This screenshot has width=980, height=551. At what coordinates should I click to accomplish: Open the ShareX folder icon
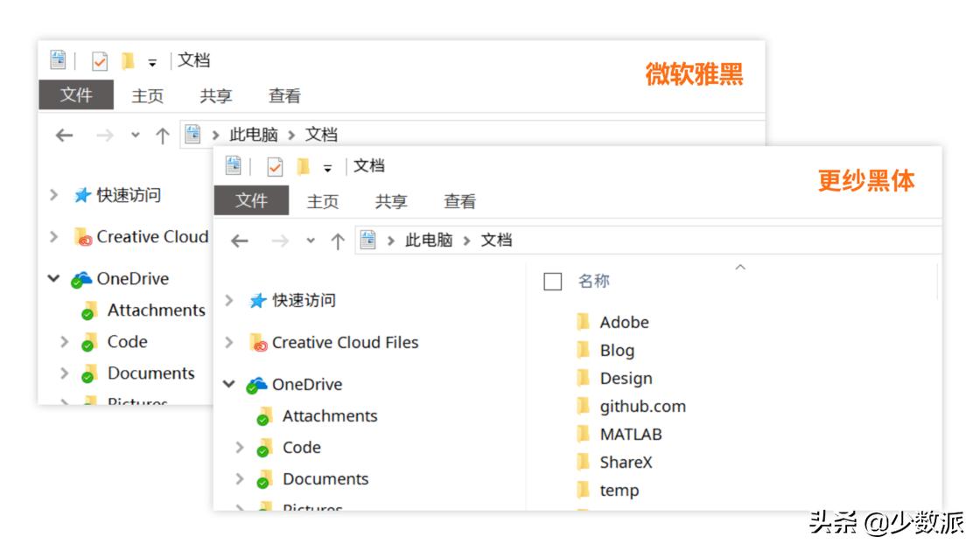584,462
